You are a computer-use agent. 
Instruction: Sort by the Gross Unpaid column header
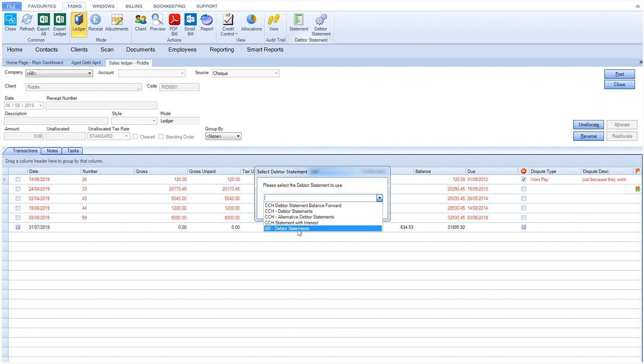pos(202,172)
